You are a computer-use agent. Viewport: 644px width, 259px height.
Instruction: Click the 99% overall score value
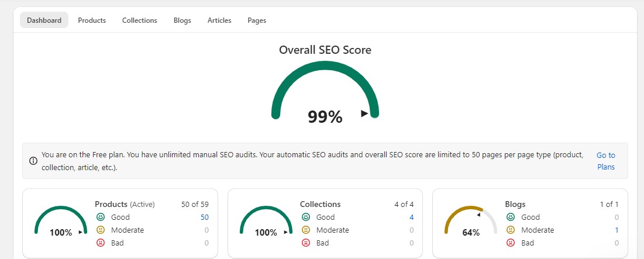pos(325,117)
